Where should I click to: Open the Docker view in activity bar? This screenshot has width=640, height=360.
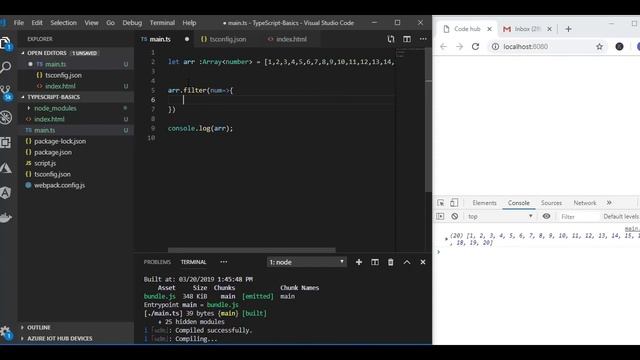coord(6,218)
